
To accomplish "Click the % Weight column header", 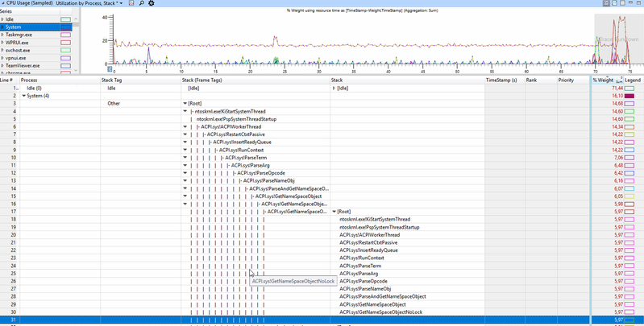I will [604, 80].
